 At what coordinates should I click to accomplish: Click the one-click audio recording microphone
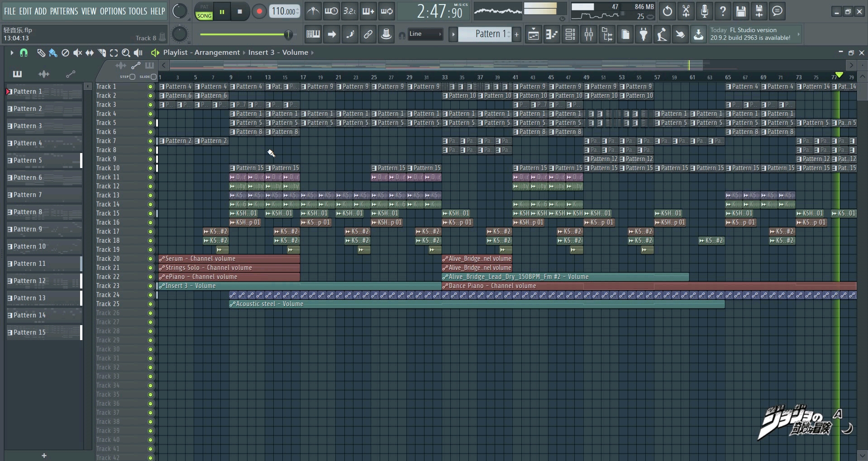[x=704, y=11]
